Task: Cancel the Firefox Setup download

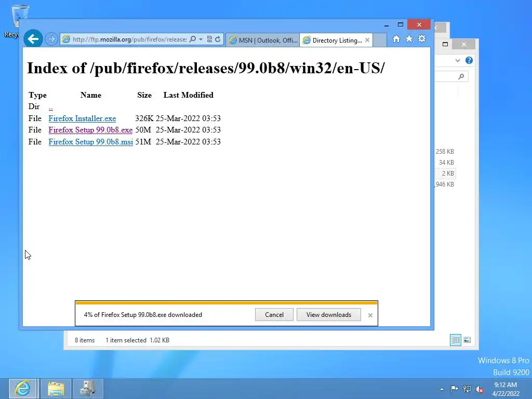Action: tap(274, 314)
